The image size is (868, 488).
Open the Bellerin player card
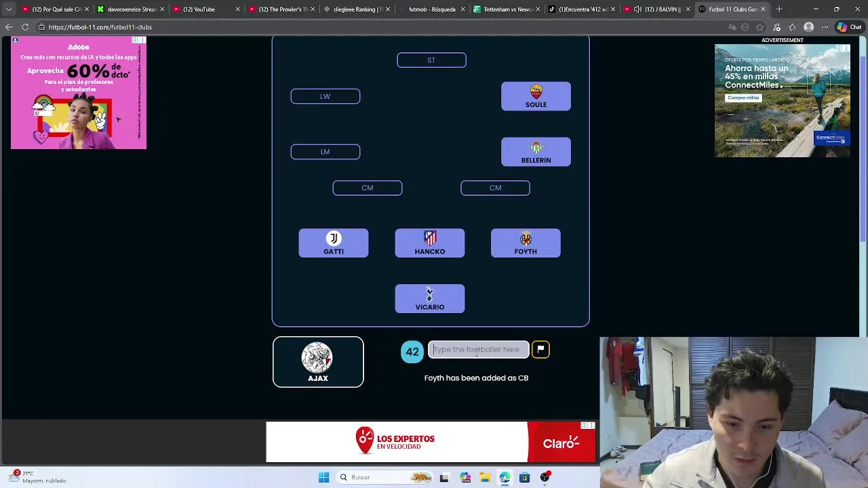[536, 152]
